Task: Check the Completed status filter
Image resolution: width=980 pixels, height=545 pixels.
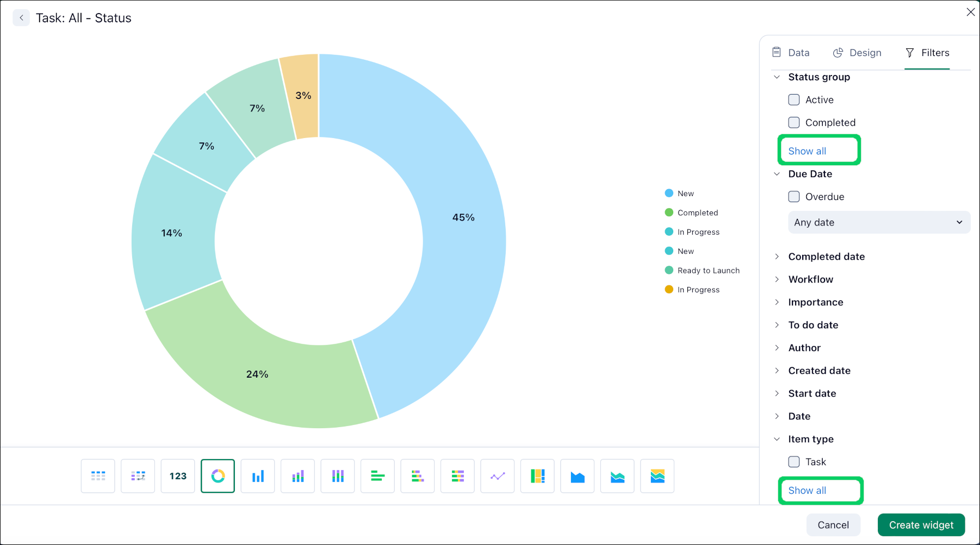Action: 793,122
